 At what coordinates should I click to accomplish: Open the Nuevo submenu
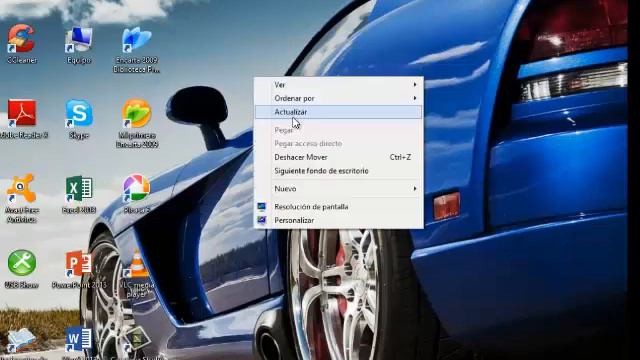pos(338,189)
